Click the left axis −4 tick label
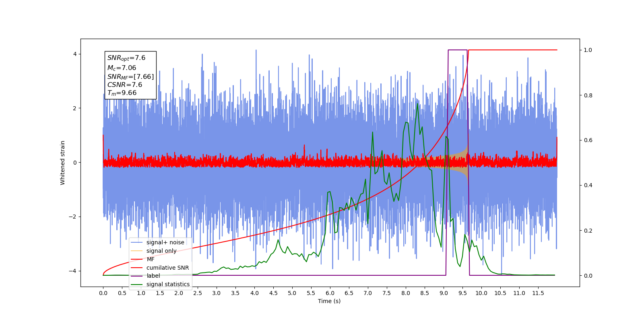The height and width of the screenshot is (322, 644). click(73, 271)
